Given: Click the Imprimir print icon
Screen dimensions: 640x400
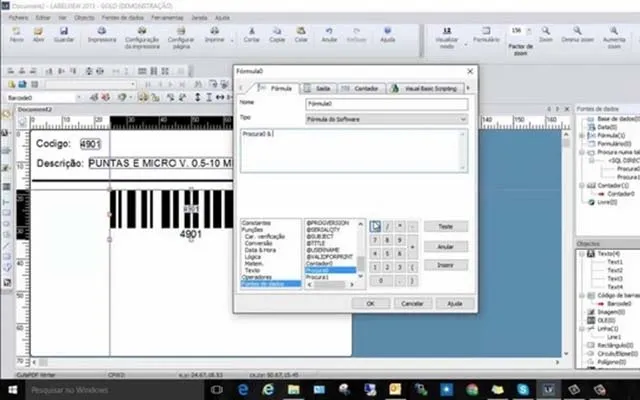Looking at the screenshot, I should (x=214, y=31).
